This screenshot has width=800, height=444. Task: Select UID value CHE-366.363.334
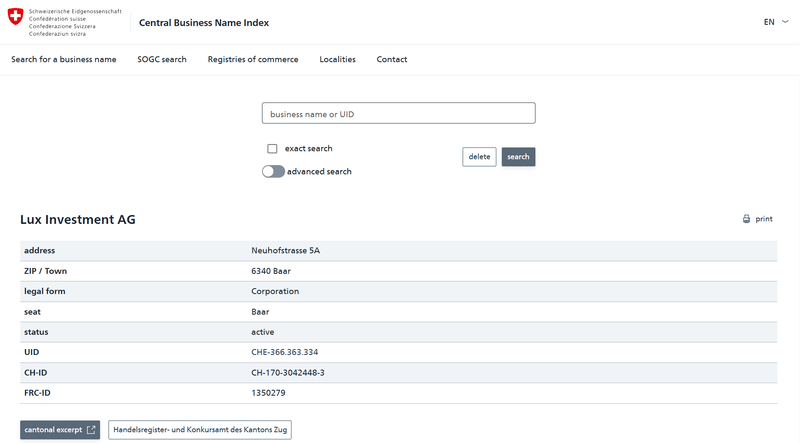(x=285, y=352)
